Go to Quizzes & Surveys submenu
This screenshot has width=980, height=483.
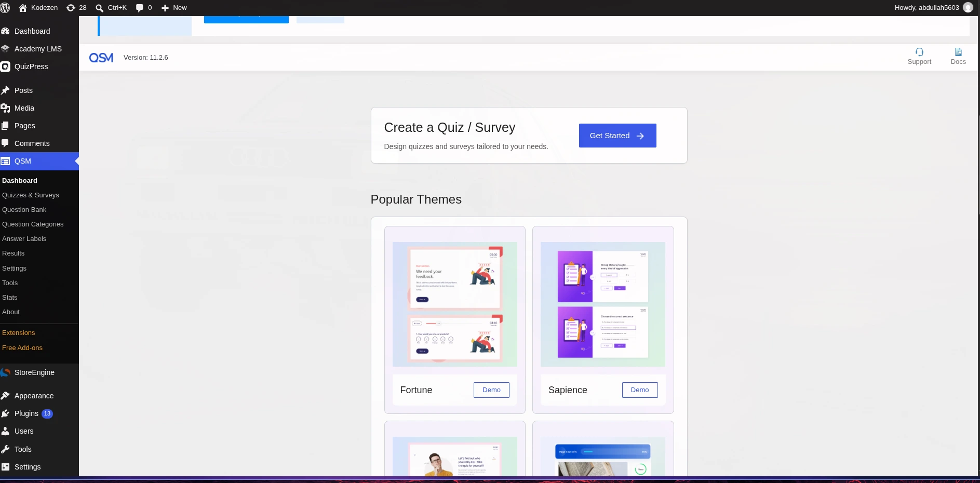point(31,195)
